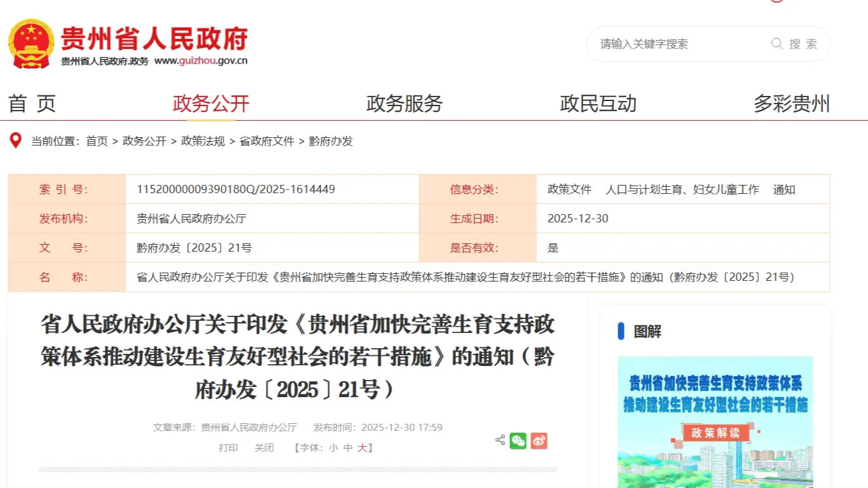Image resolution: width=868 pixels, height=488 pixels.
Task: Open the 首页 navigation tab
Action: [32, 104]
